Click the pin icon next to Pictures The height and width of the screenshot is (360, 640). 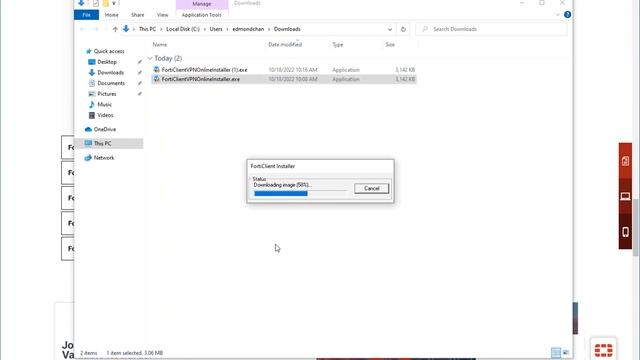[x=140, y=94]
